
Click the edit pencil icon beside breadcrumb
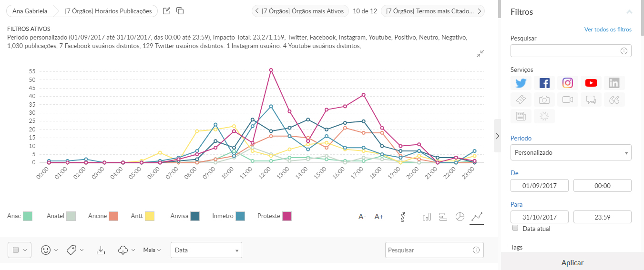pyautogui.click(x=166, y=11)
